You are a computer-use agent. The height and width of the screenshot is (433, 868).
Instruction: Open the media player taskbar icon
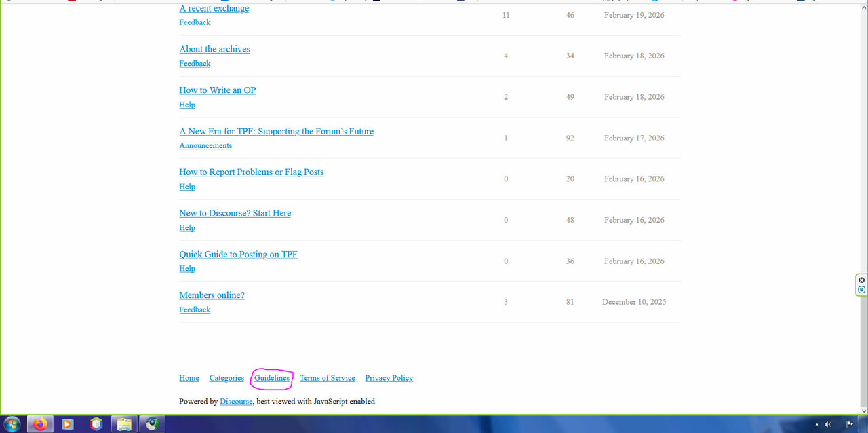(x=67, y=424)
